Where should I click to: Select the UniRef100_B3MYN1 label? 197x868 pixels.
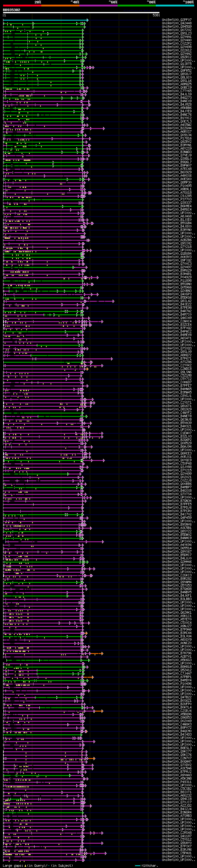pos(177,145)
